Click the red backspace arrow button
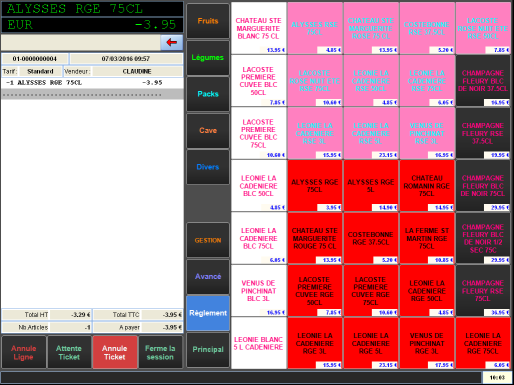514x385 pixels. click(171, 42)
